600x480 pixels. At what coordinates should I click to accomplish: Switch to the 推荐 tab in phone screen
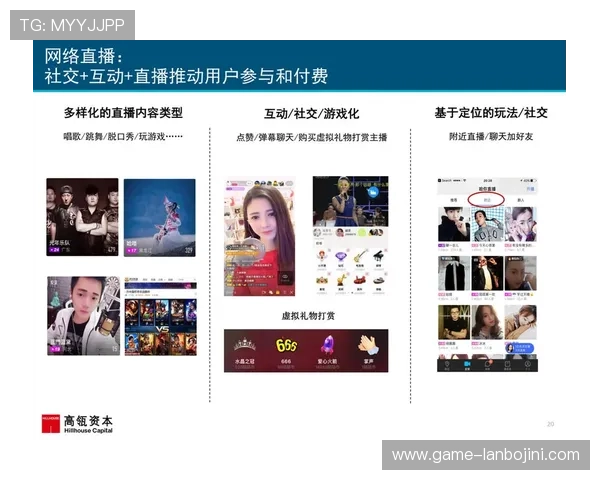[453, 200]
